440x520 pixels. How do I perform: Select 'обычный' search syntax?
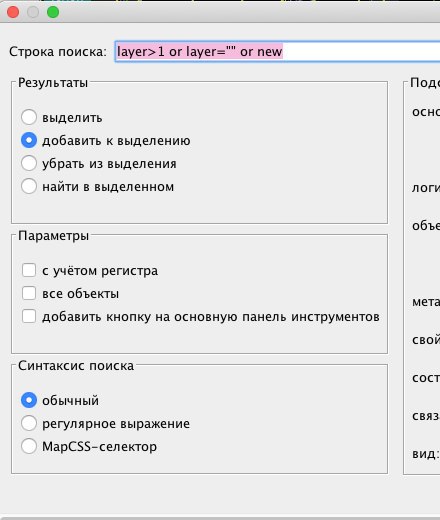[x=29, y=400]
